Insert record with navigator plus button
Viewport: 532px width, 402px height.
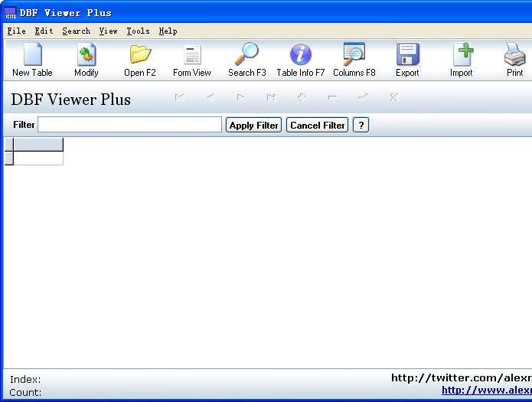[x=302, y=98]
